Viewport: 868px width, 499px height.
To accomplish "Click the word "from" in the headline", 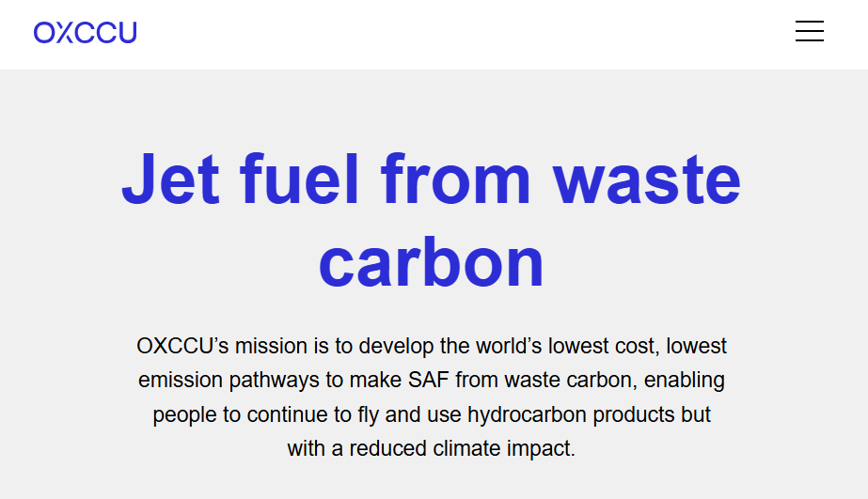I will [456, 179].
